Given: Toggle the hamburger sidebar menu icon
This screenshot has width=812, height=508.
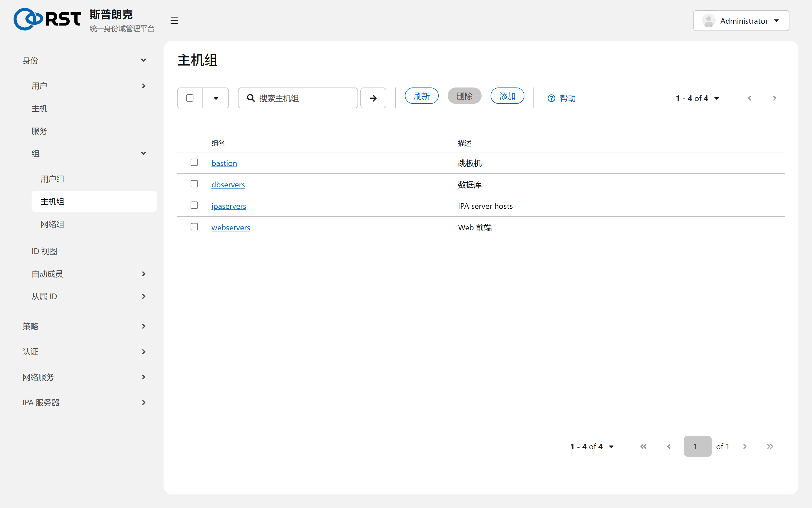Looking at the screenshot, I should 174,21.
